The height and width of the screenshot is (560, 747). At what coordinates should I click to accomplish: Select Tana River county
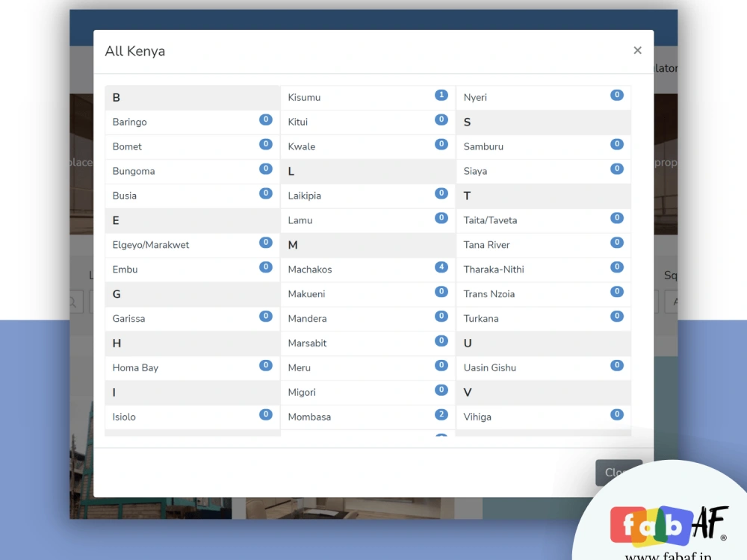pyautogui.click(x=544, y=245)
